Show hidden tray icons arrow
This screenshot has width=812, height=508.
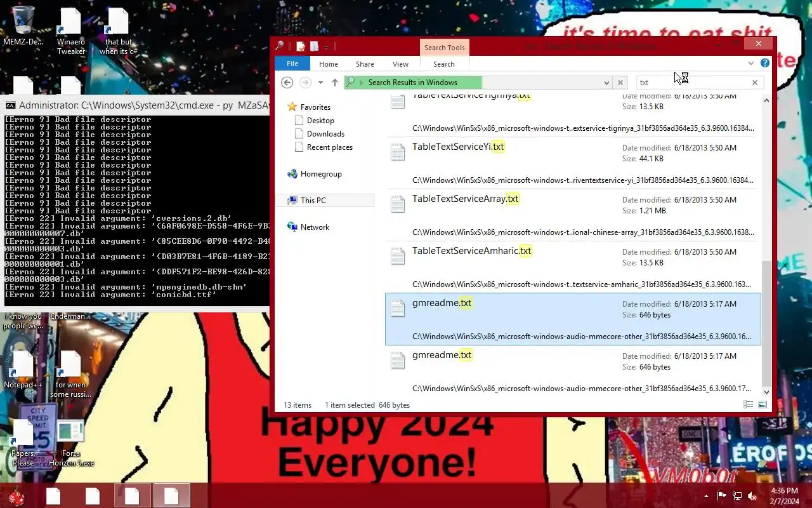click(707, 497)
